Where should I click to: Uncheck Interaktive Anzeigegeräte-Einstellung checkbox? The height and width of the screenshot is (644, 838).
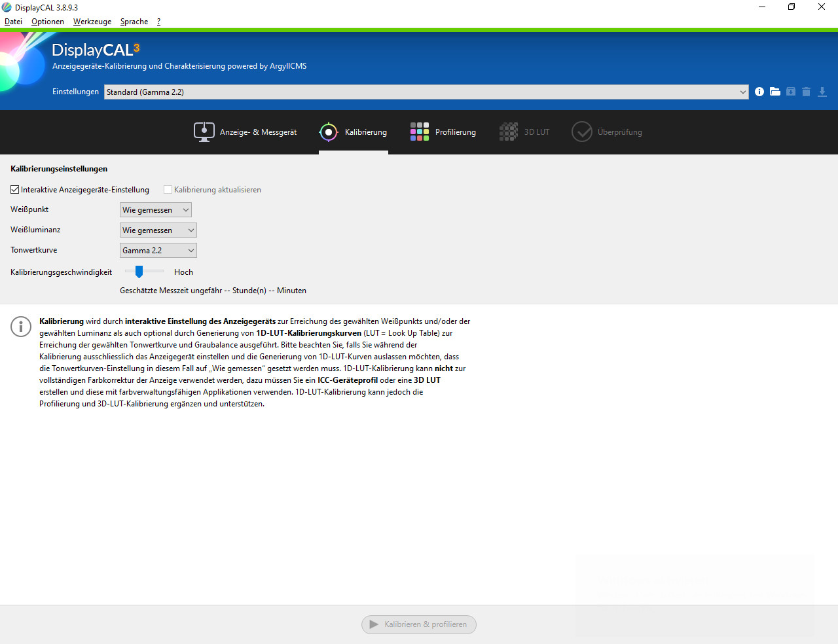(x=15, y=190)
